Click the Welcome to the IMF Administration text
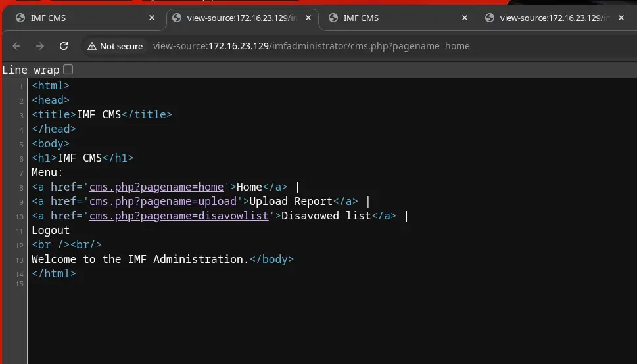The width and height of the screenshot is (637, 364). click(140, 260)
